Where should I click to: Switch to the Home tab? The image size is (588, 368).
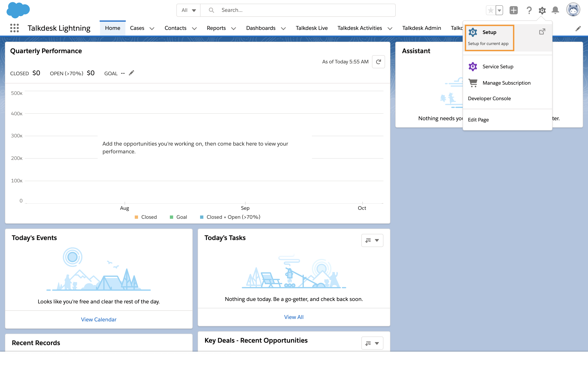112,28
